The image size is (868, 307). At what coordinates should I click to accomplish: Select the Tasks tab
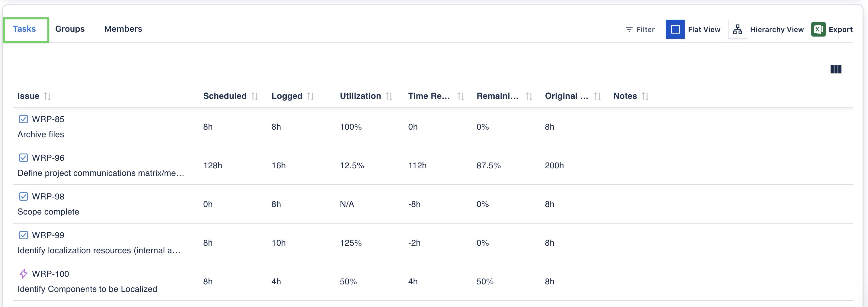pyautogui.click(x=24, y=29)
